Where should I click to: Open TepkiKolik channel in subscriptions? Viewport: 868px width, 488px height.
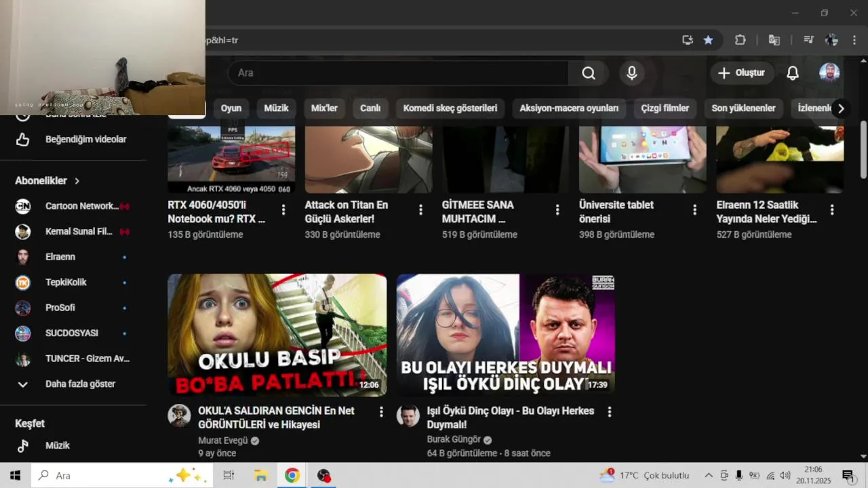(x=73, y=283)
